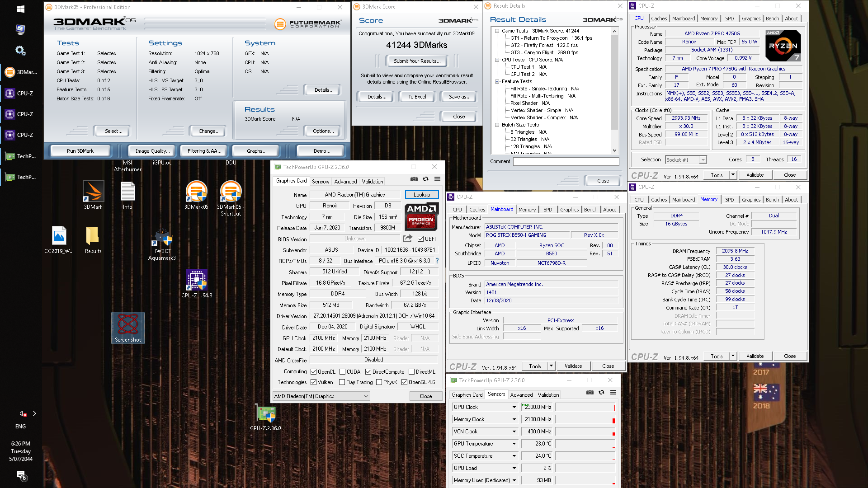
Task: Switch to the Sensors tab in GPU-Z main window
Action: click(321, 181)
